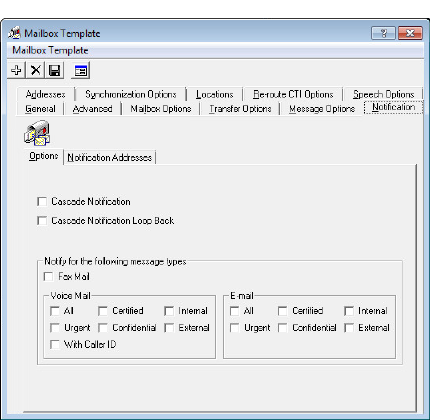This screenshot has width=430, height=420.
Task: Enable Cascade Notification checkbox
Action: click(x=42, y=201)
